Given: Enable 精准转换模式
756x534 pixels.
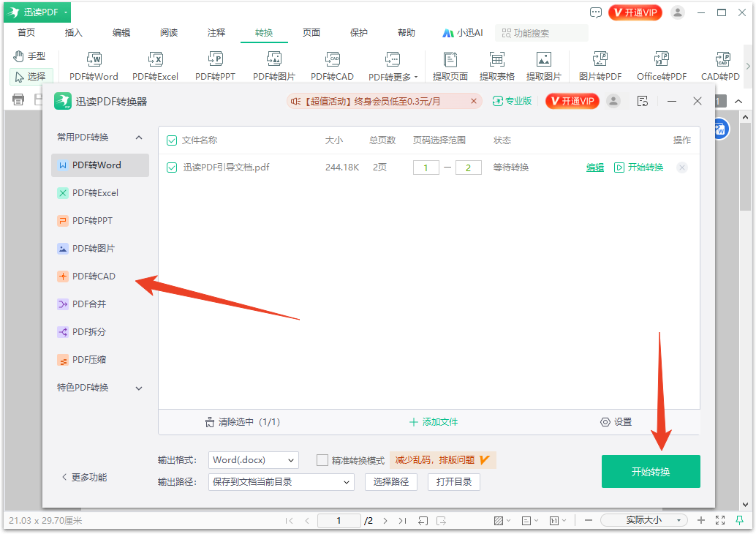Looking at the screenshot, I should [322, 459].
